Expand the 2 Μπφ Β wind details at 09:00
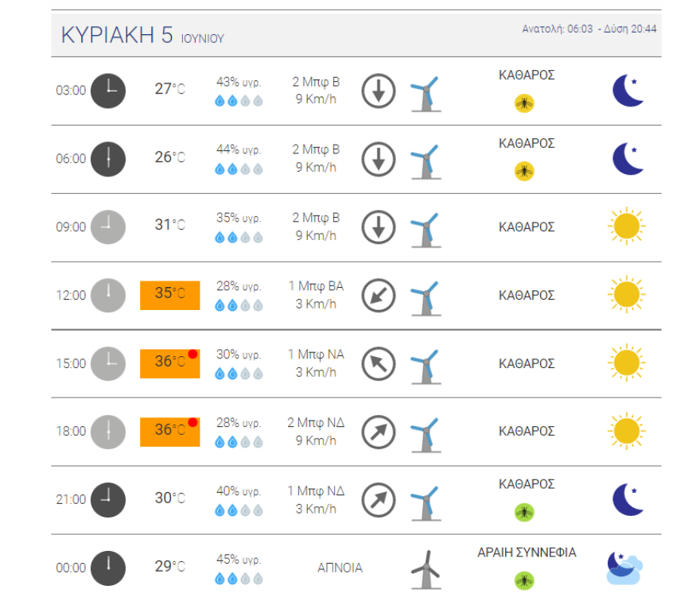Screen dimensions: 700x597 316,227
